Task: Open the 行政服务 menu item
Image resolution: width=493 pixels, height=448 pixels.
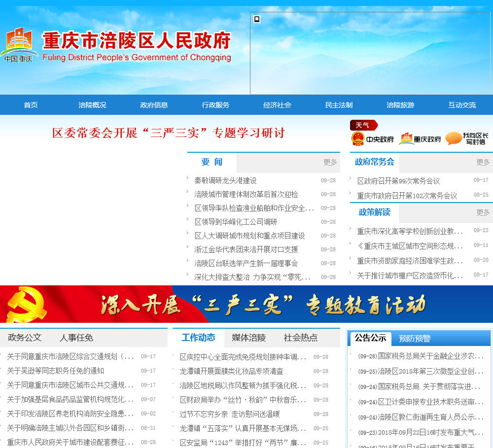Action: pyautogui.click(x=215, y=105)
